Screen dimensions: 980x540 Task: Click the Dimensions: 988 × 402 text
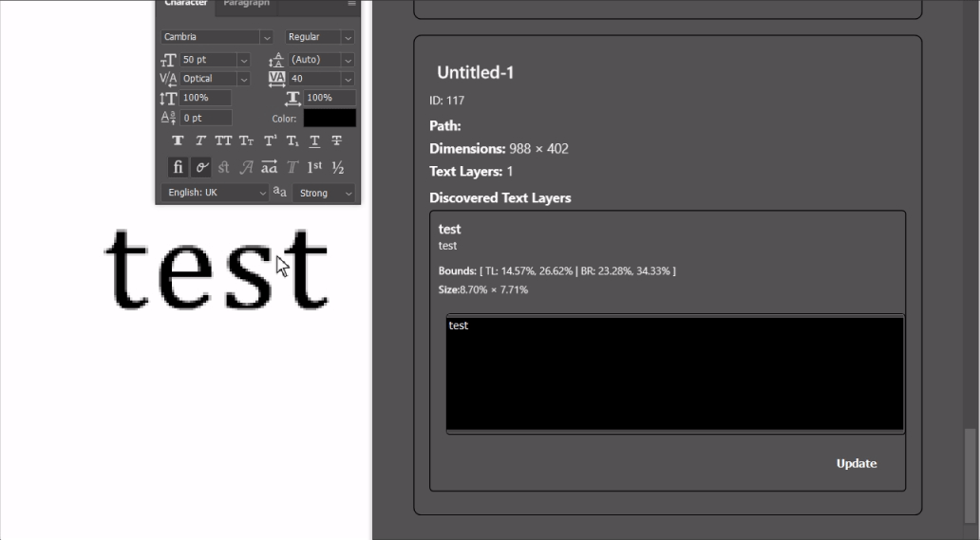tap(499, 149)
